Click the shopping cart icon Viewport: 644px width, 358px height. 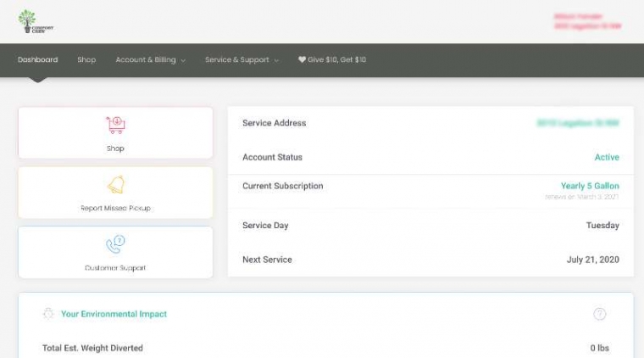115,125
